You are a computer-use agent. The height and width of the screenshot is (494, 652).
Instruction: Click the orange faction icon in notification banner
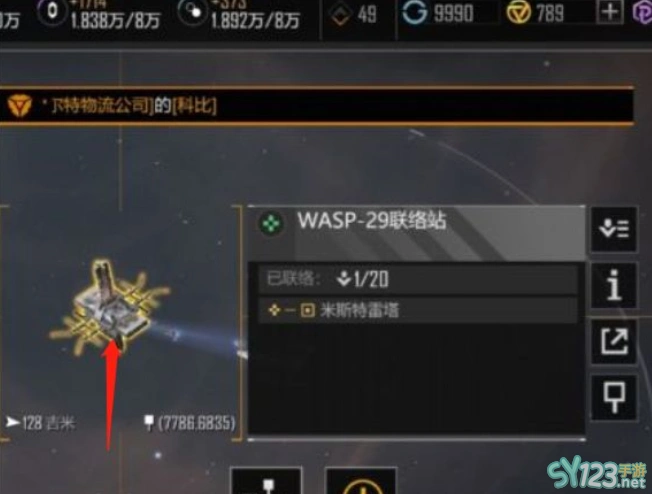point(19,106)
